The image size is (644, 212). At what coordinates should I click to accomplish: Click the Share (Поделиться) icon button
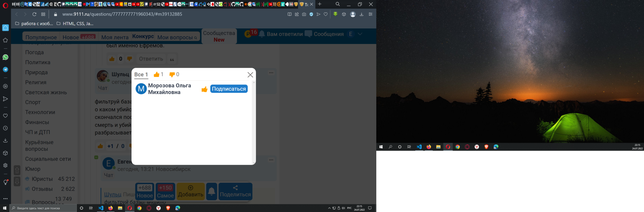click(235, 191)
